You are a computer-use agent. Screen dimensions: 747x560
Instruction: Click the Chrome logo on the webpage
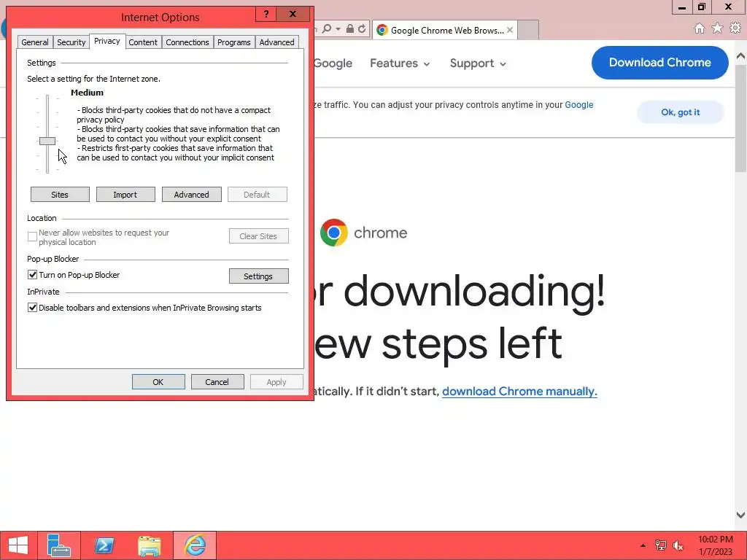[333, 233]
